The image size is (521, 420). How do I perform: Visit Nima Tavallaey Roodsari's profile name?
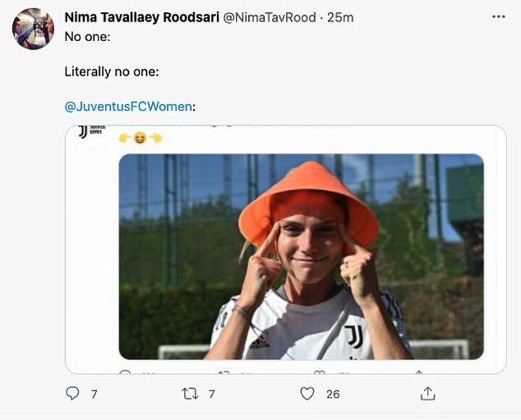click(142, 17)
